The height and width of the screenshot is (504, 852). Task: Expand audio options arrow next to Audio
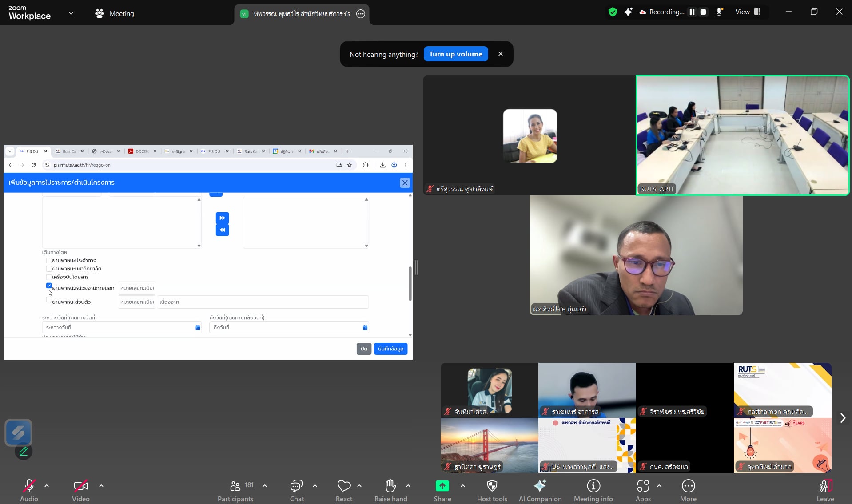(x=47, y=486)
